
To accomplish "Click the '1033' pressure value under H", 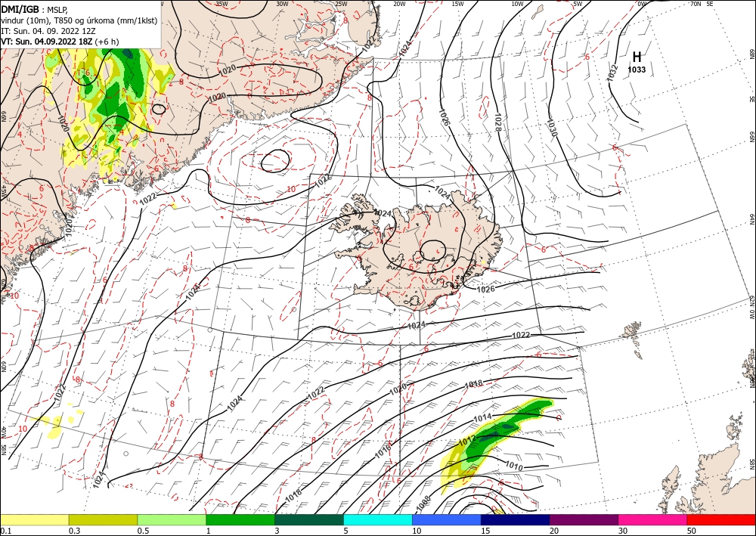I will pos(637,70).
